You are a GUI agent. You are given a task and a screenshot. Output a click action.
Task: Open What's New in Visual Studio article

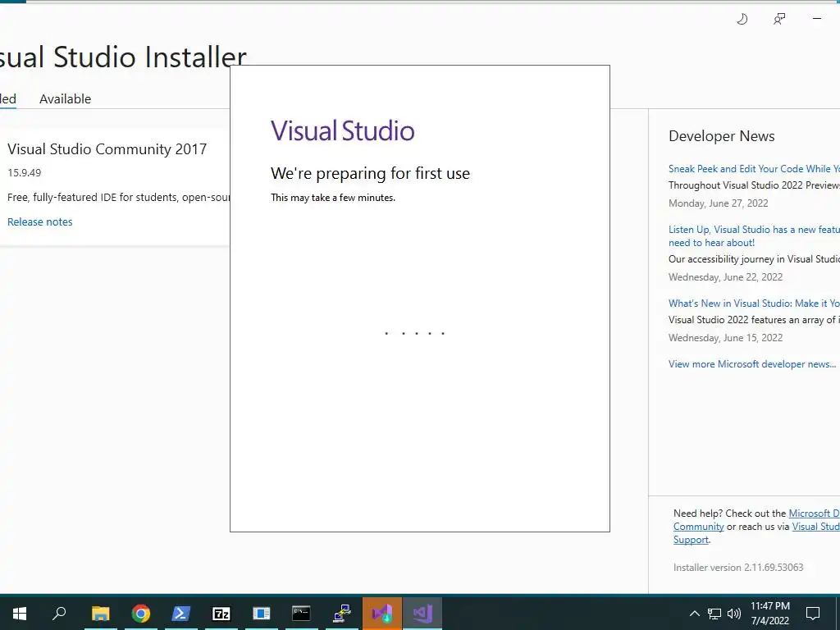point(754,304)
